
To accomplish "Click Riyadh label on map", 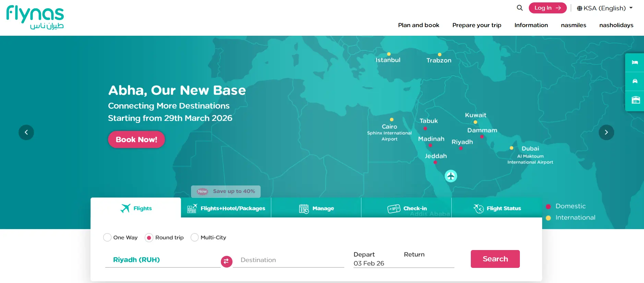I will (462, 142).
